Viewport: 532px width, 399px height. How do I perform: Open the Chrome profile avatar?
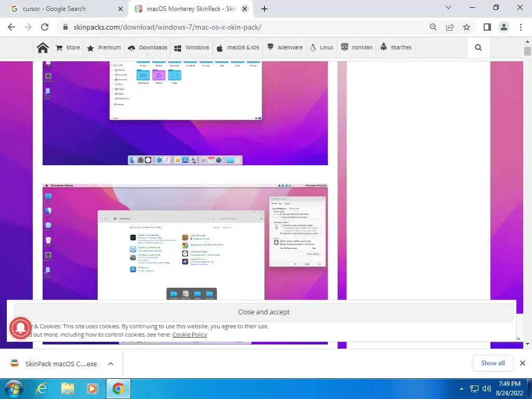coord(504,27)
